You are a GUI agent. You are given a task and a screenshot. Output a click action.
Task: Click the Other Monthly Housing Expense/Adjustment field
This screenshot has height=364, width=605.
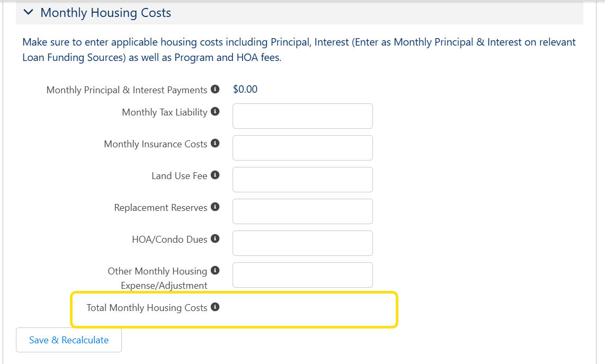click(302, 275)
